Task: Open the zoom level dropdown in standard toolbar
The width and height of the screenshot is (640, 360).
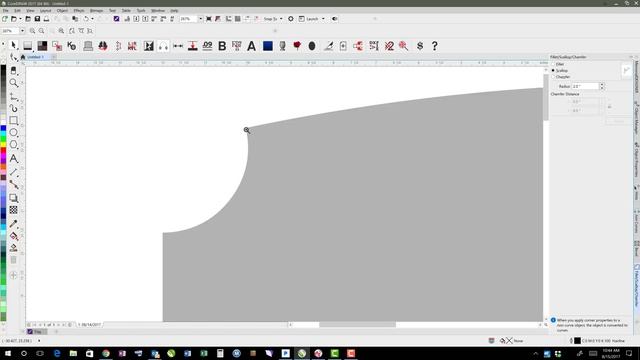Action: coord(200,19)
